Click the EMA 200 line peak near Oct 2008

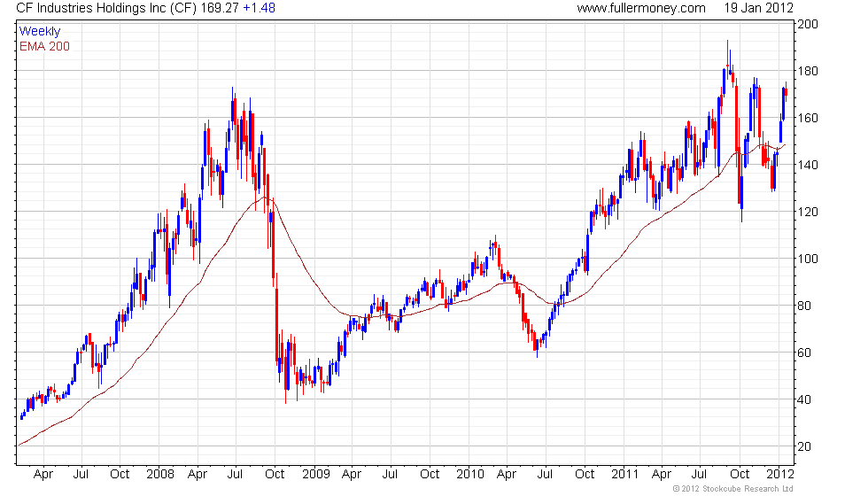(x=267, y=198)
